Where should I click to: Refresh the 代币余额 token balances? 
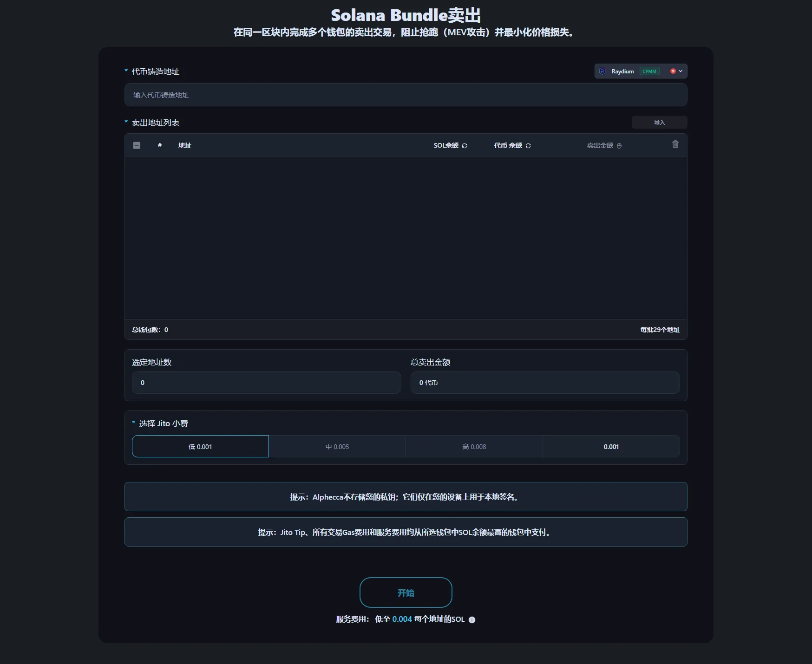coord(528,145)
